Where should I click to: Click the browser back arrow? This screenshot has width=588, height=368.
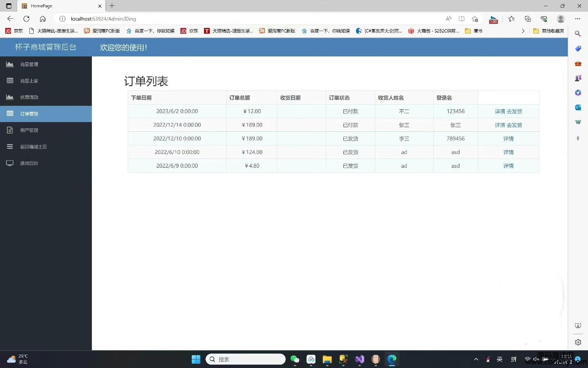[x=10, y=19]
